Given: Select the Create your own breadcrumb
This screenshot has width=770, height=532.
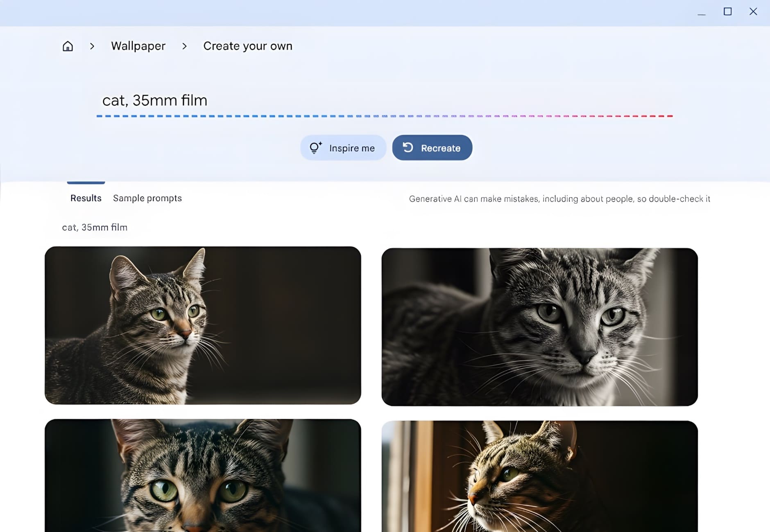Looking at the screenshot, I should pos(248,46).
